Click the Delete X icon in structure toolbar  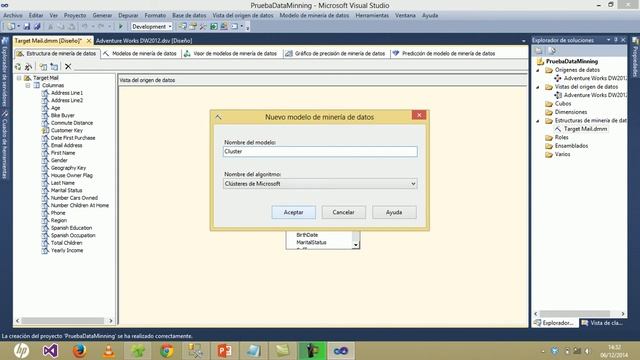68,67
